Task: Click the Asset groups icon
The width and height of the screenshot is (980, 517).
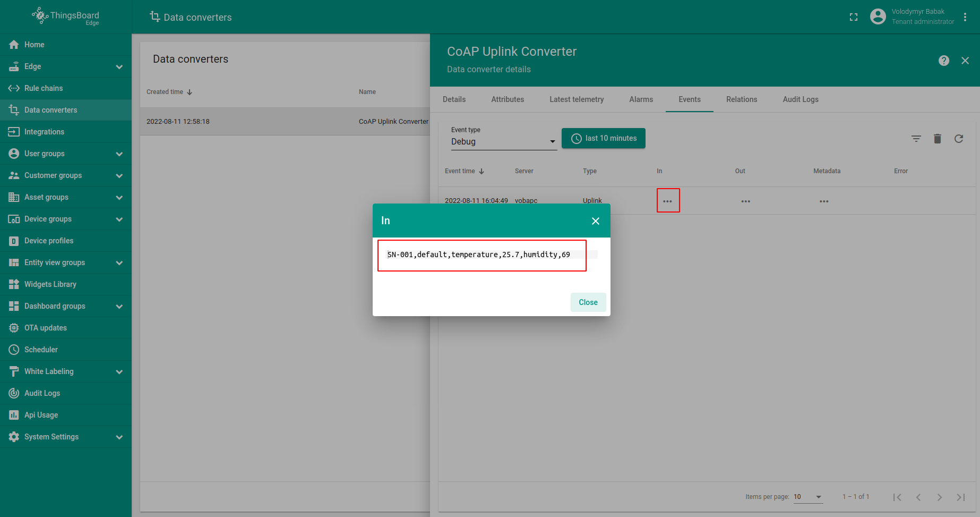Action: click(14, 197)
